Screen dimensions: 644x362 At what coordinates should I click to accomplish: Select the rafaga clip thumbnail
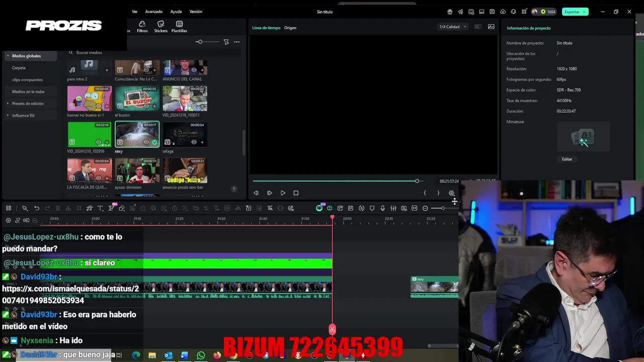185,134
